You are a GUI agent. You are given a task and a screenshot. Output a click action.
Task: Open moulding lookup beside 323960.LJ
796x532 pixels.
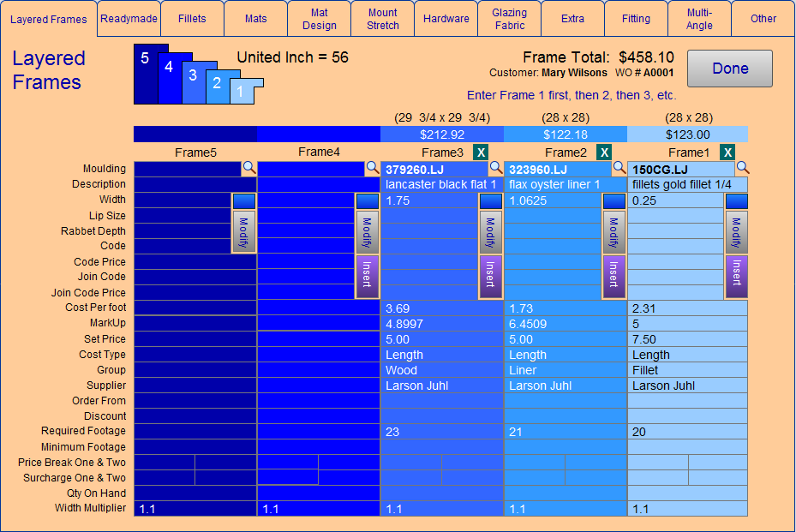(619, 169)
